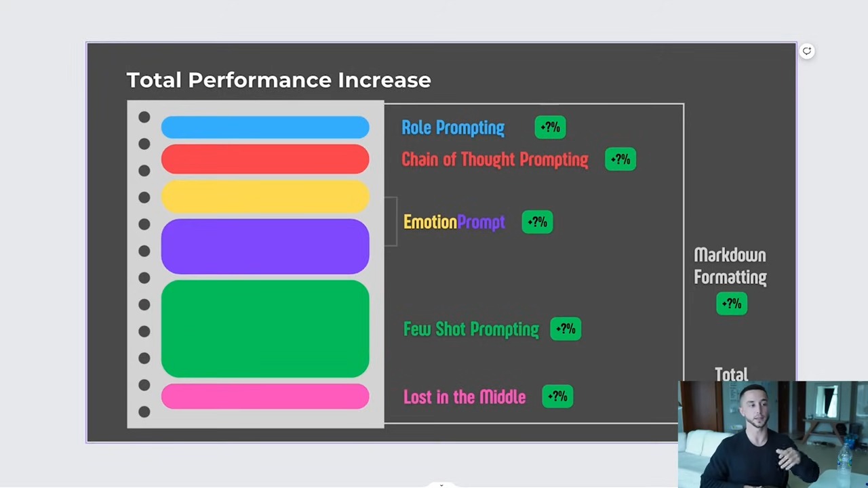This screenshot has height=488, width=868.
Task: Select the blue bar in the notepad
Action: click(265, 127)
